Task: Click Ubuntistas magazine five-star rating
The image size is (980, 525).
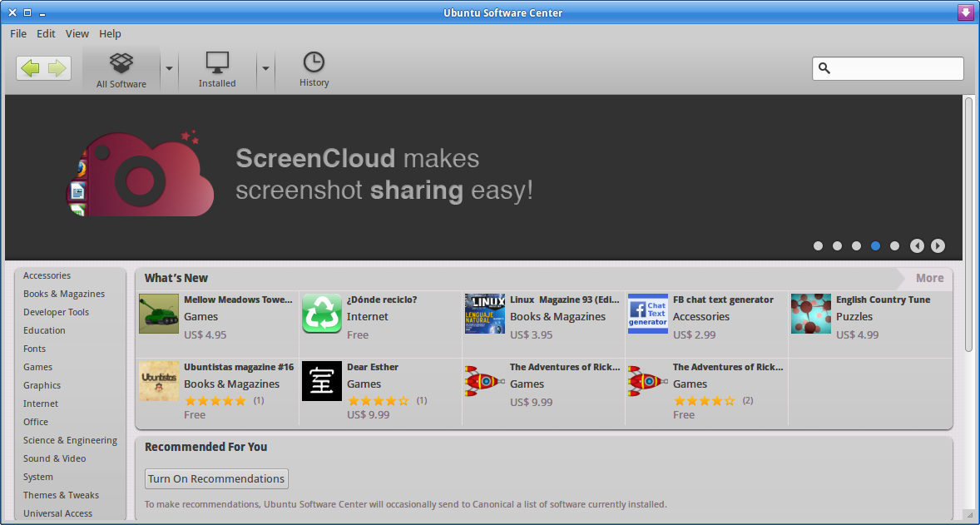Action: click(x=215, y=401)
